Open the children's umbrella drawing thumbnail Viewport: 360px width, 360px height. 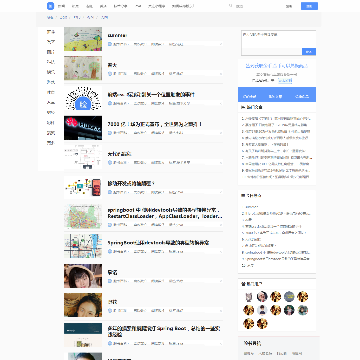(83, 39)
